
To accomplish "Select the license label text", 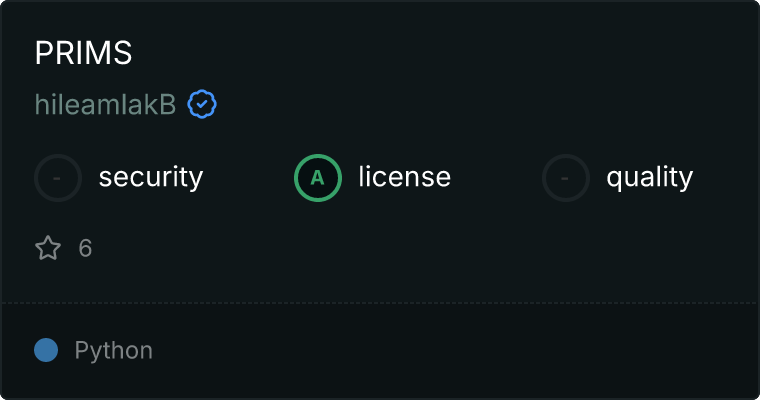I will 404,178.
